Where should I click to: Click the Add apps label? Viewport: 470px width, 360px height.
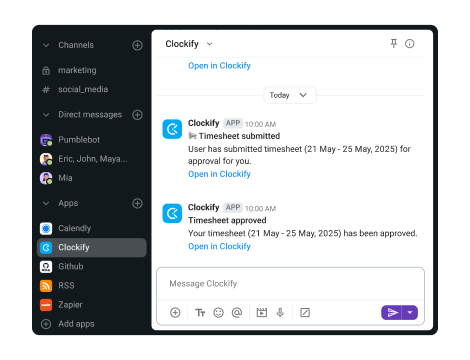[76, 324]
